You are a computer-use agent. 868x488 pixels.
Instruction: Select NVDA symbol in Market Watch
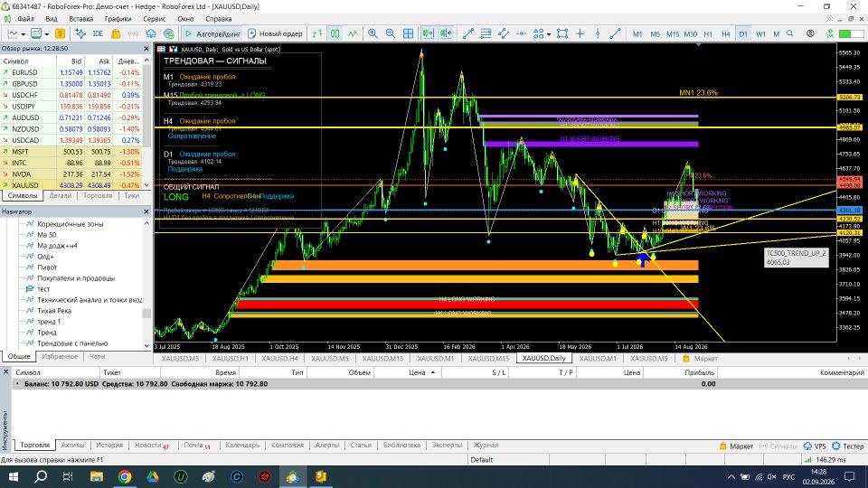[71, 174]
